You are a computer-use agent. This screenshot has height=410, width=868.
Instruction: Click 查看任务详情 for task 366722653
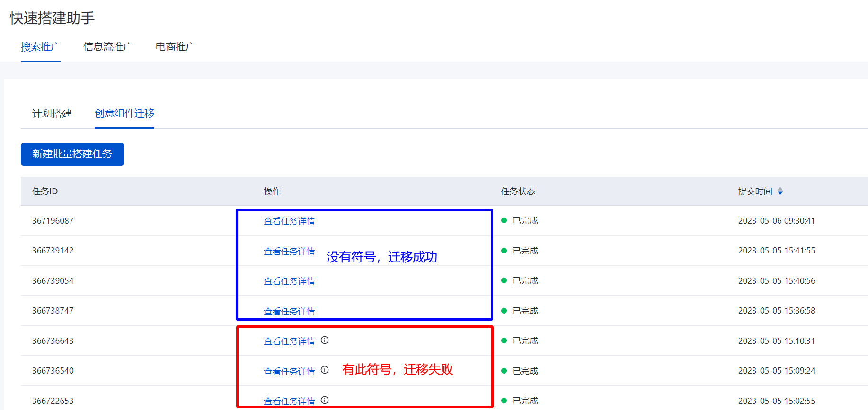289,401
